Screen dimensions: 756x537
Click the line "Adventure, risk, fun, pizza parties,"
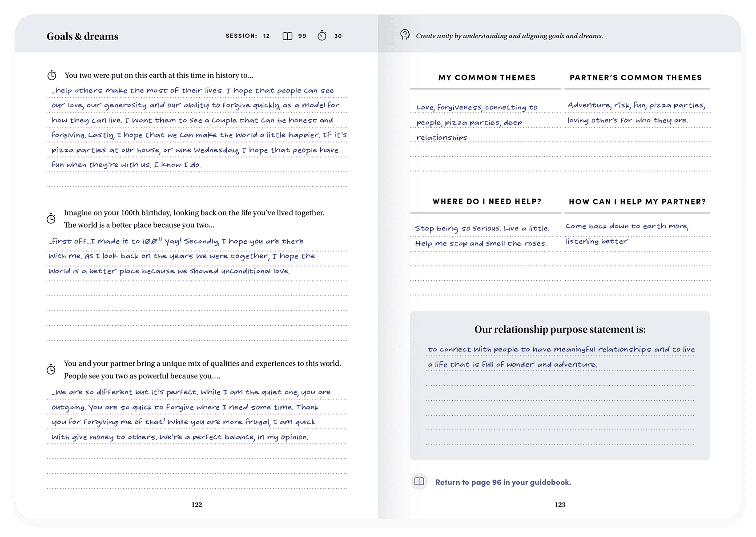[636, 105]
